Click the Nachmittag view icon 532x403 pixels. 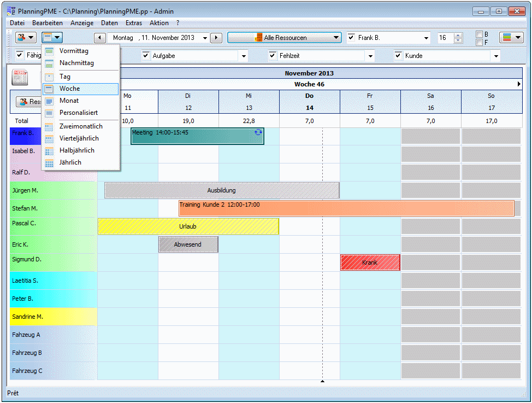(49, 63)
